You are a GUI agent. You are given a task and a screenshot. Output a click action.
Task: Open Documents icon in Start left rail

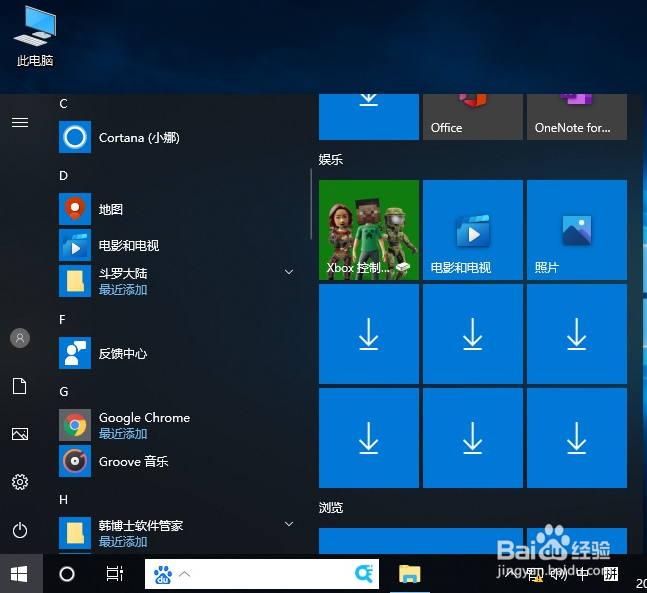click(20, 386)
